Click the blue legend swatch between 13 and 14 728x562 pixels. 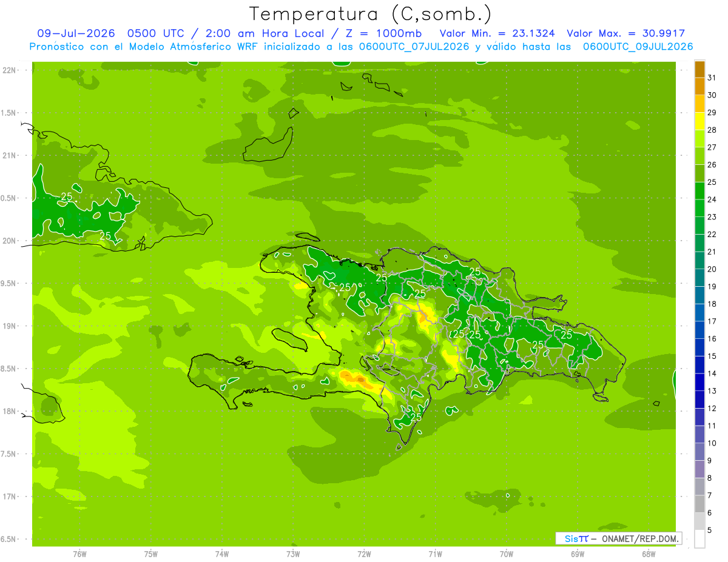pos(699,382)
